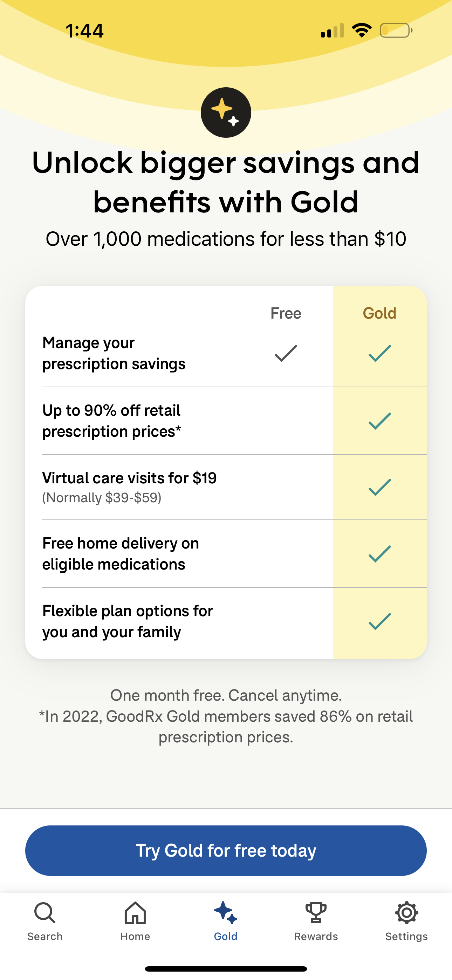Tap the Free column header

[x=286, y=313]
